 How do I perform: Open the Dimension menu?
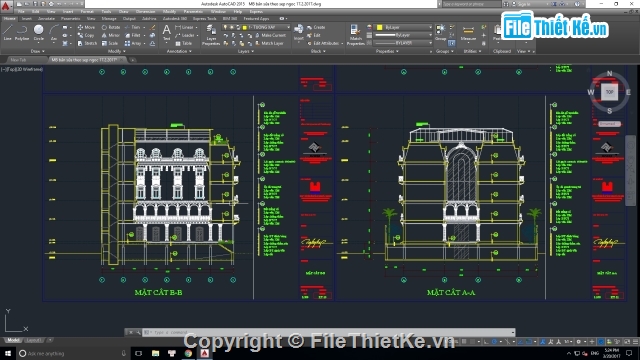tap(145, 11)
